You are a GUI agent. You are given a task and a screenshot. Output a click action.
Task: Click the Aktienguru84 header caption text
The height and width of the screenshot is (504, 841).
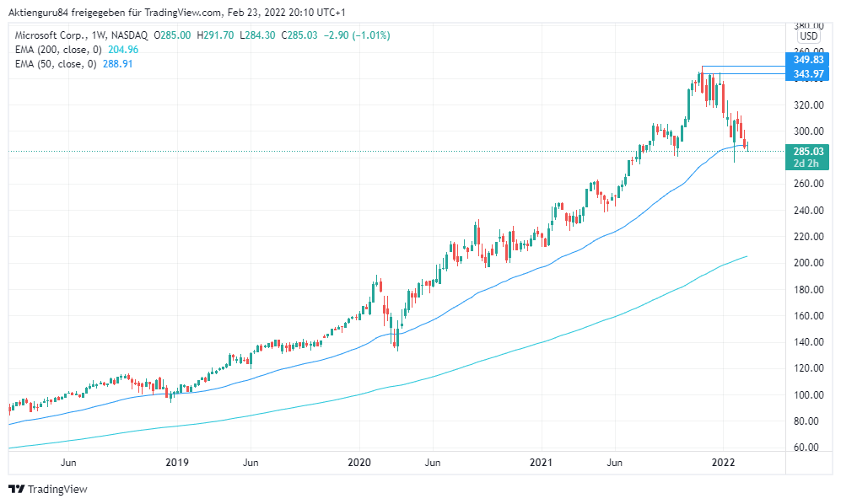[177, 13]
